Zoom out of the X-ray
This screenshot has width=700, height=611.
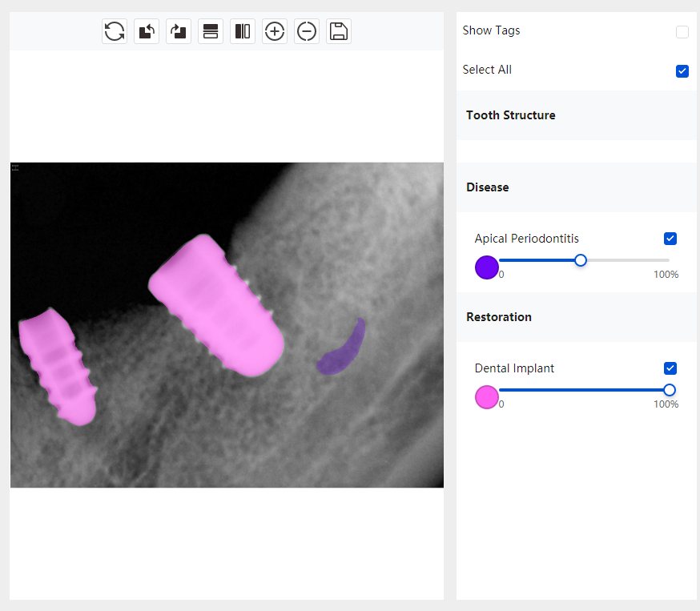[307, 31]
